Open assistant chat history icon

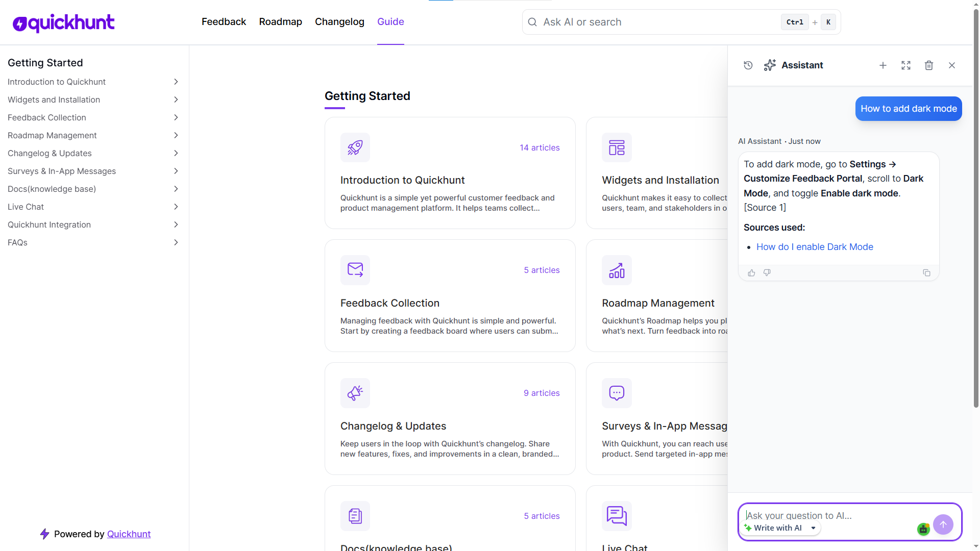point(748,65)
